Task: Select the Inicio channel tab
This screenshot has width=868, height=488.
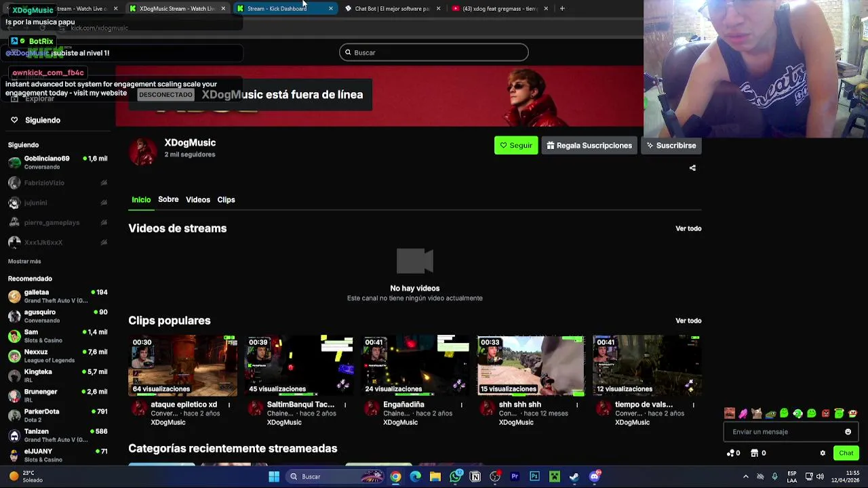Action: (141, 200)
